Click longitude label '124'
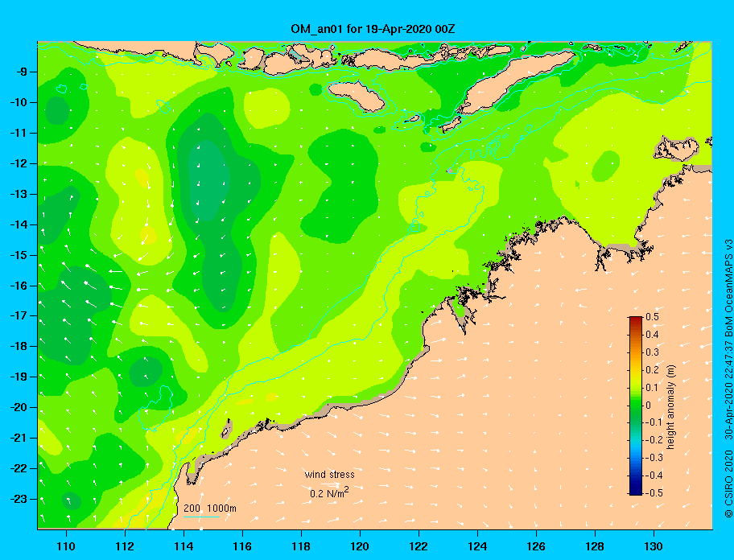 click(x=477, y=546)
